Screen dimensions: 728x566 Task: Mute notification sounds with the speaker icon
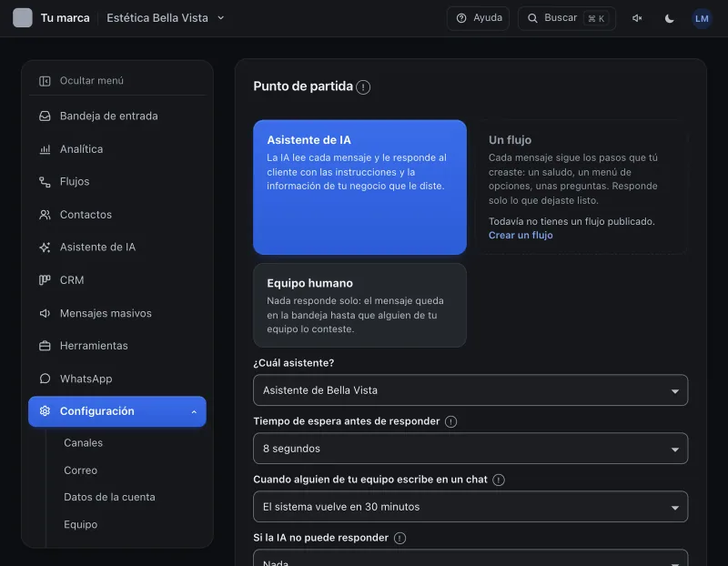[637, 18]
